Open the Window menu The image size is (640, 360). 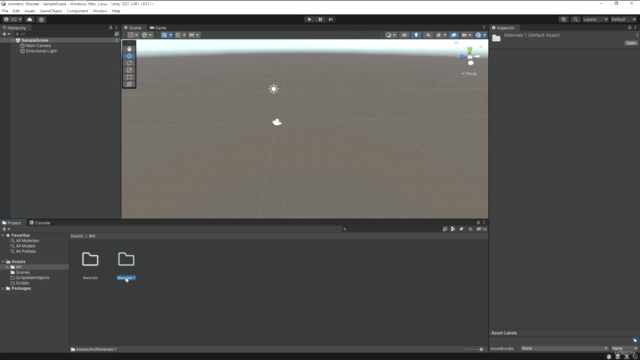tap(100, 11)
